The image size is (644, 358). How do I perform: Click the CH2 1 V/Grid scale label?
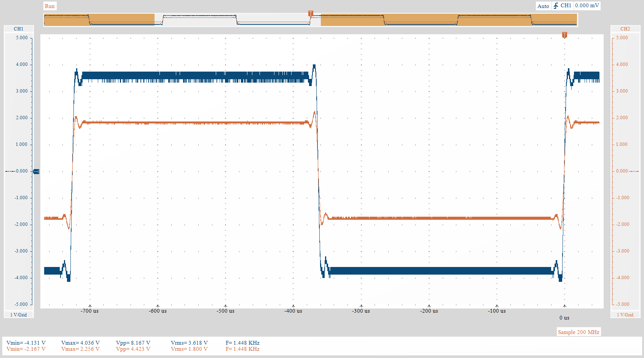point(625,315)
